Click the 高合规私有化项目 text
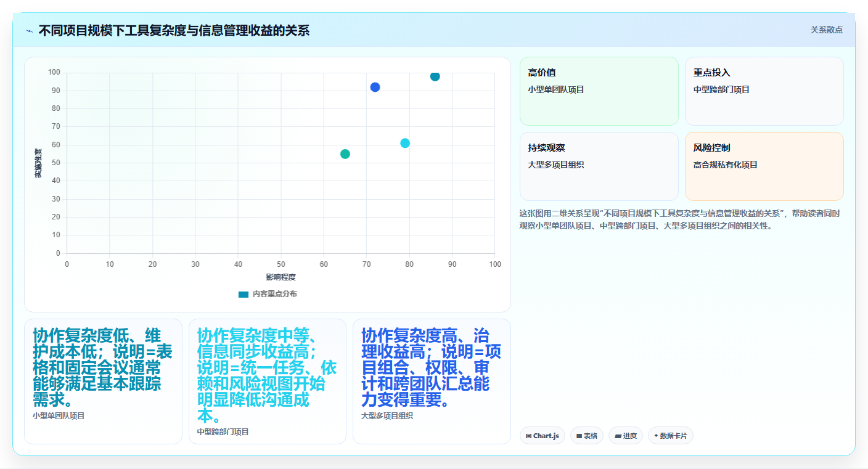 pos(726,165)
